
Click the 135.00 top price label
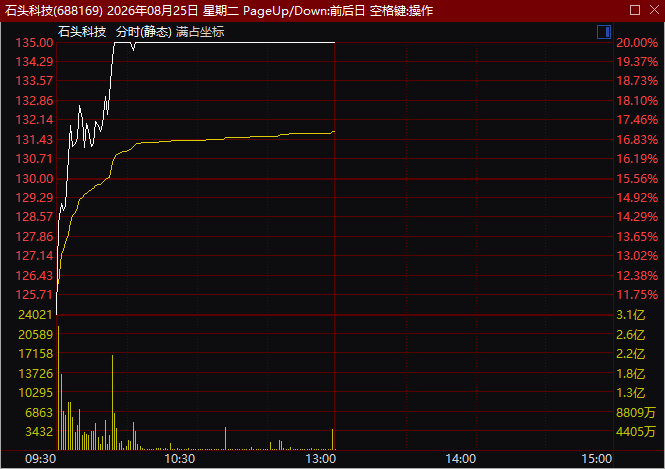point(34,43)
